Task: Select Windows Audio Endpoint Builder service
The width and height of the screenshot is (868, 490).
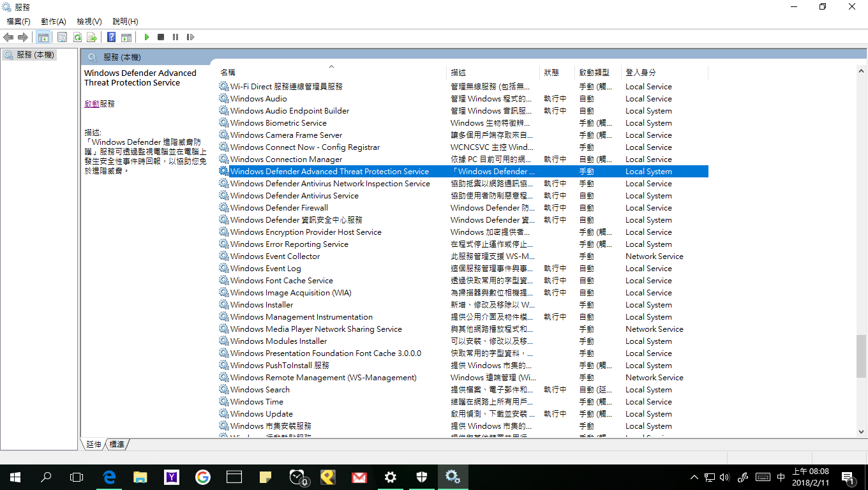Action: coord(463,110)
